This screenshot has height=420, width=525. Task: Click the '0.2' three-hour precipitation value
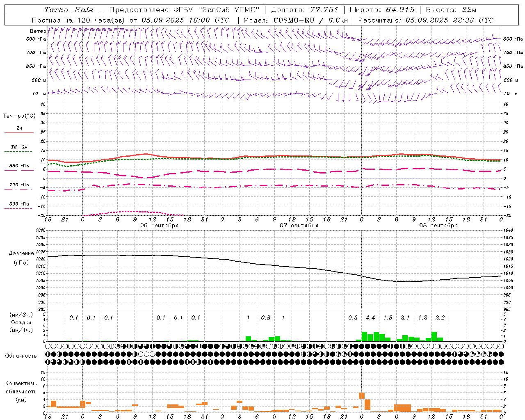[x=353, y=318]
